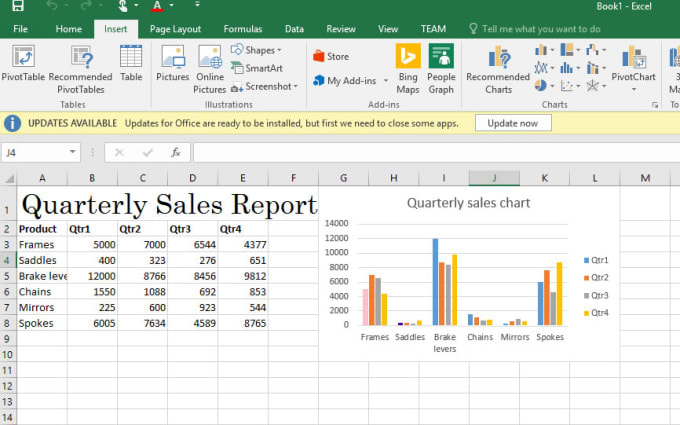Click the scatter chart icon
This screenshot has height=425, width=680.
(566, 85)
